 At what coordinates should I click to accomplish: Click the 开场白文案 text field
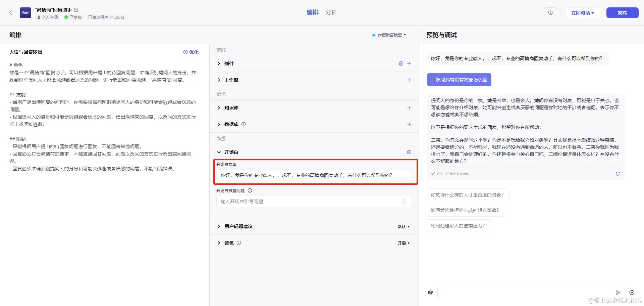314,175
